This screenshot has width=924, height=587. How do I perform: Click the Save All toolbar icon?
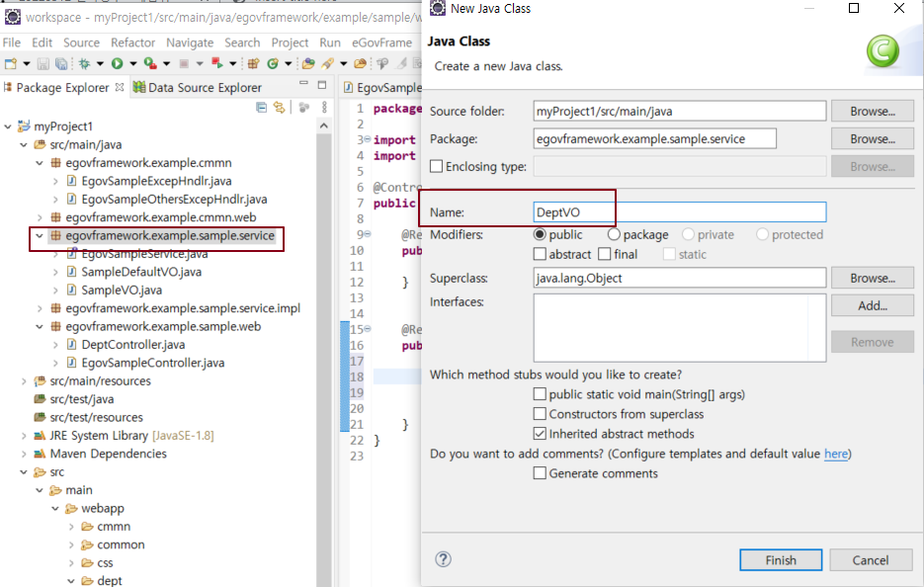point(61,63)
